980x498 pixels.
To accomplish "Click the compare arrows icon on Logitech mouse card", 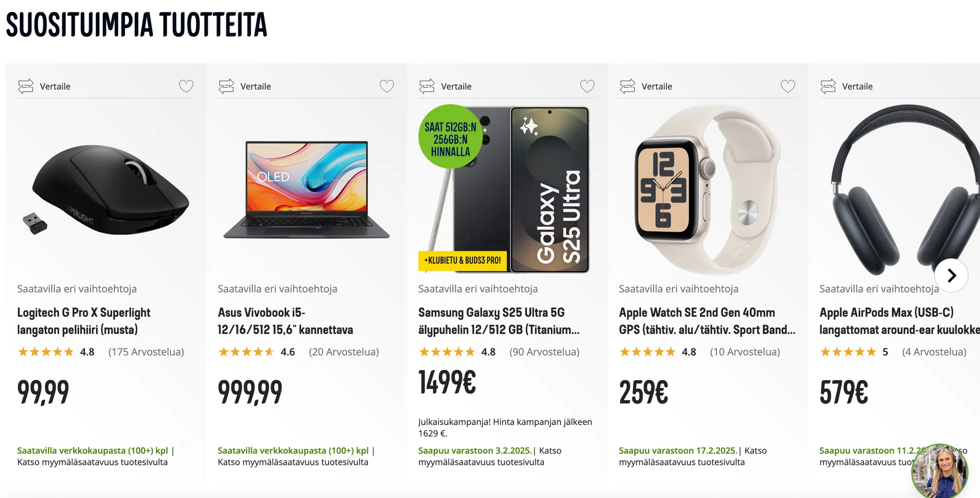I will click(x=26, y=86).
